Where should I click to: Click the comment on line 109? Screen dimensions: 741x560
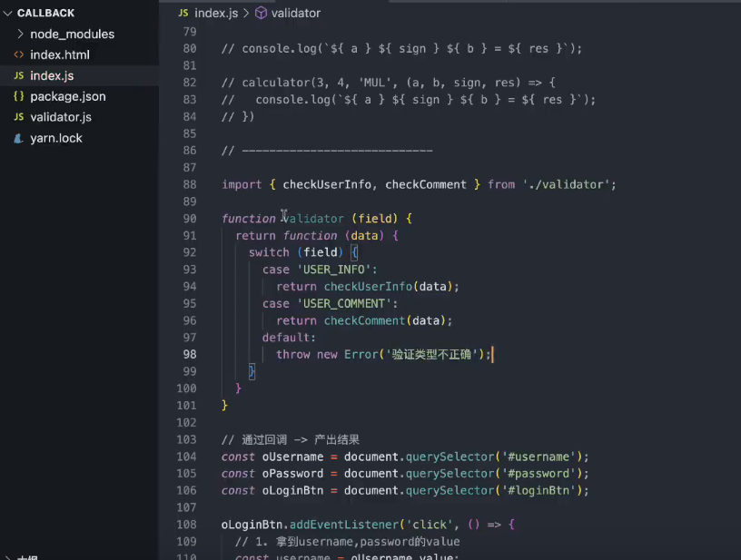tap(347, 542)
